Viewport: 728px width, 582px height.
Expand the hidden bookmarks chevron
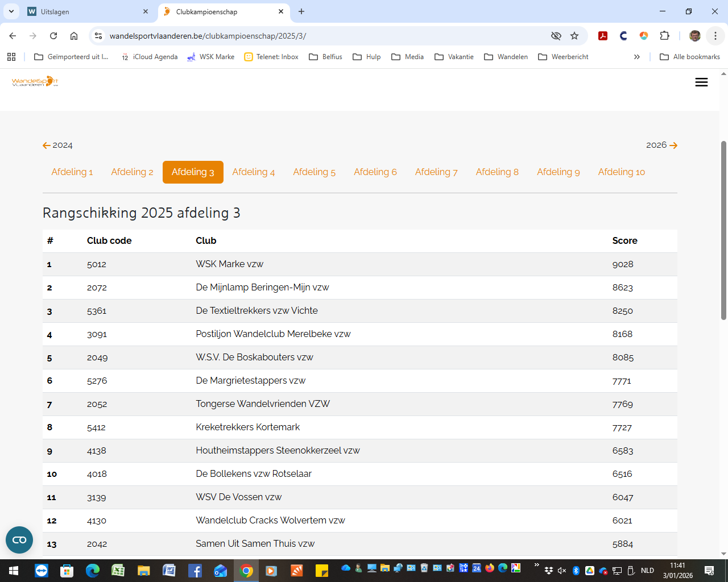(636, 57)
